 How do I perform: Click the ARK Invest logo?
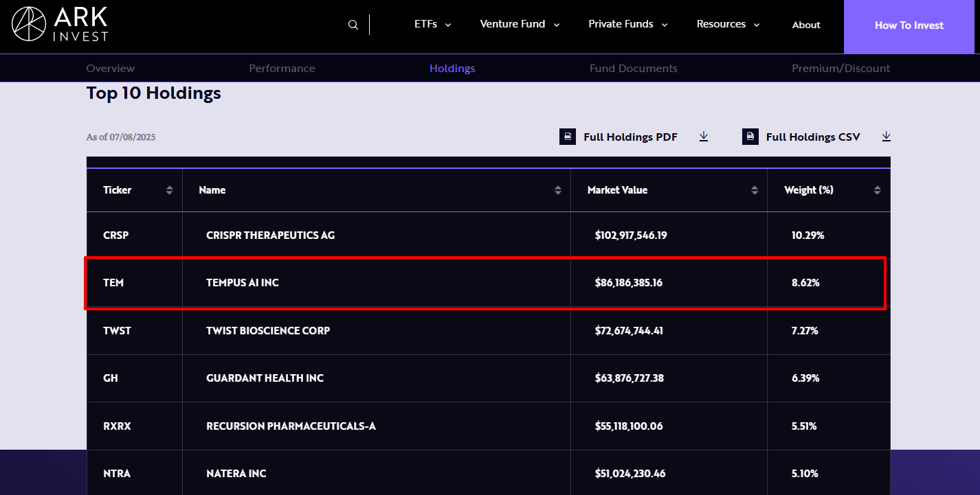[x=60, y=25]
